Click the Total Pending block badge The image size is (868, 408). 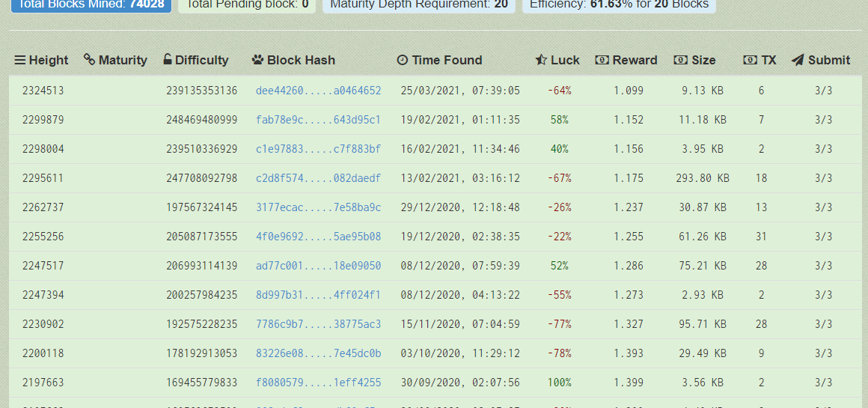pos(247,4)
